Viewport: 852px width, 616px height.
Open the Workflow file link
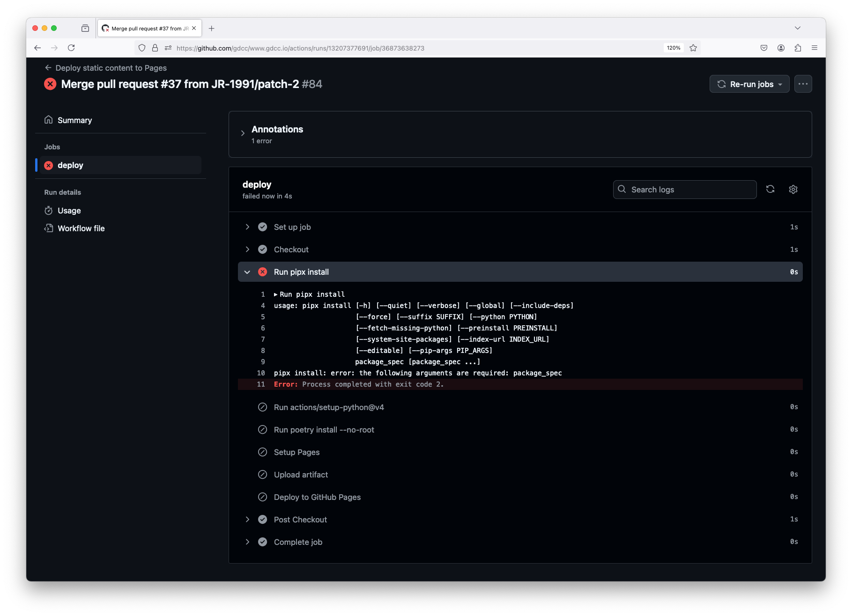pos(81,228)
